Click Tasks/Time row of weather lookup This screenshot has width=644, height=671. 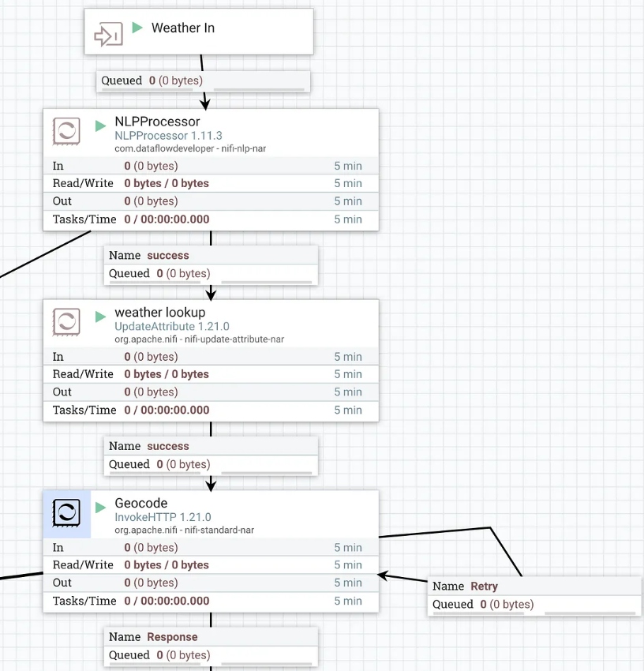(x=211, y=410)
